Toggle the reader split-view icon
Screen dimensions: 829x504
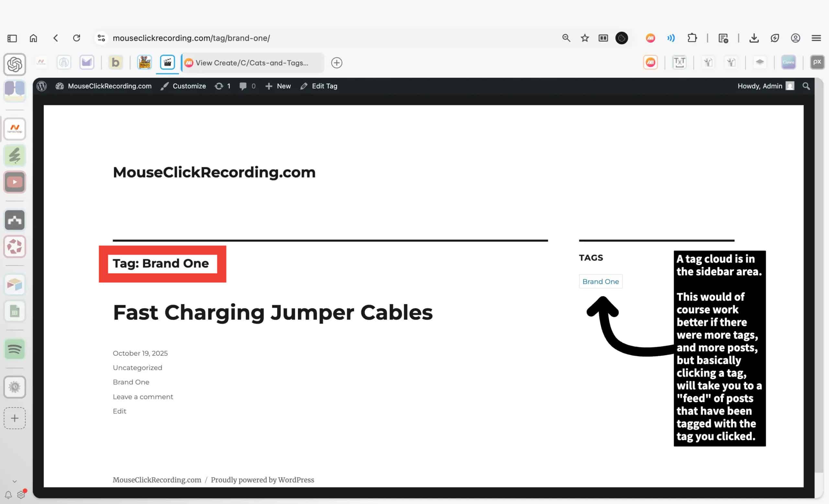[x=603, y=38]
